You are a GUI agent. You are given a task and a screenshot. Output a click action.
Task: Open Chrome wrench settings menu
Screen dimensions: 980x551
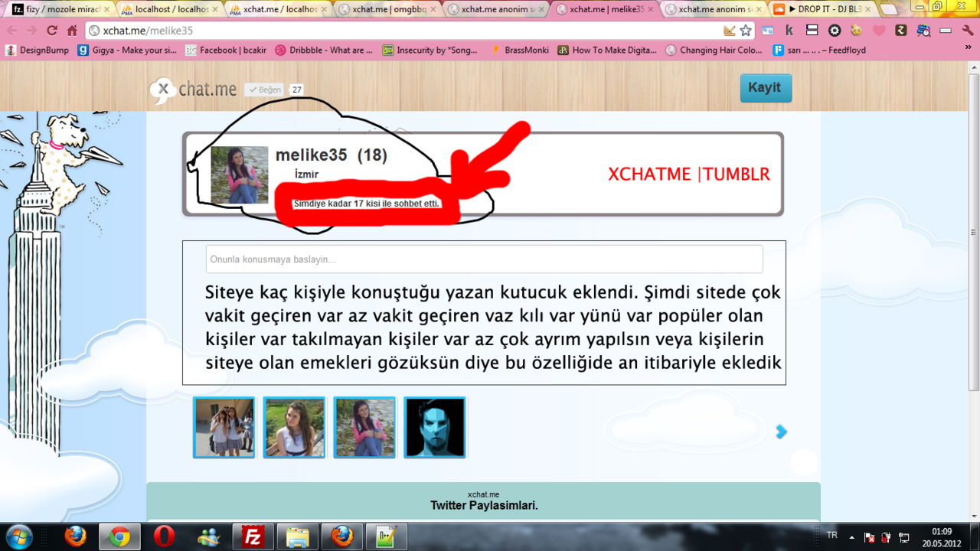tap(968, 31)
